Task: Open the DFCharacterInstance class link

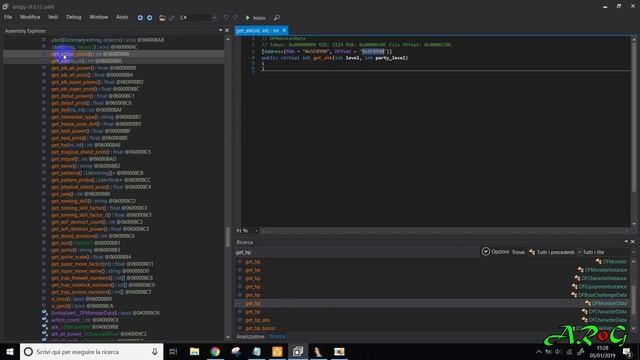Action: click(x=604, y=278)
